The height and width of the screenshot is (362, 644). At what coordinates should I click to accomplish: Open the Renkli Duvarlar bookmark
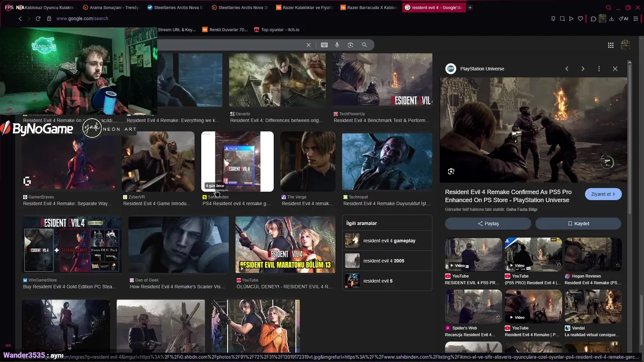coord(225,30)
